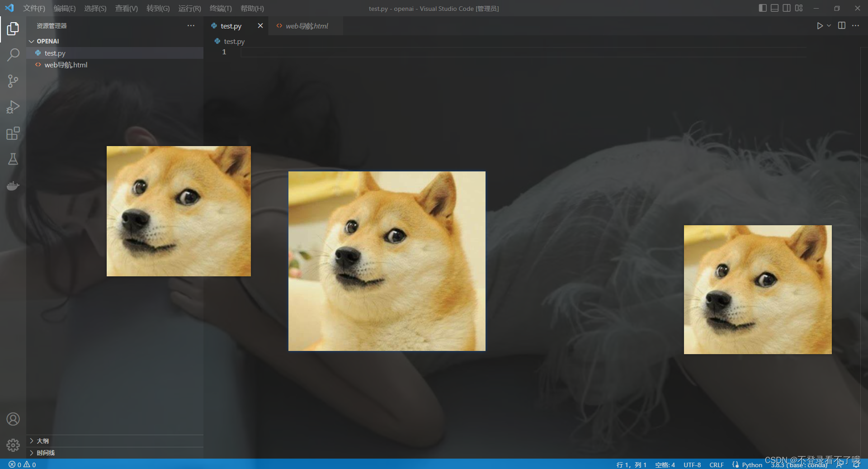Viewport: 868px width, 469px height.
Task: Open the 转到(G) menu
Action: pyautogui.click(x=158, y=9)
